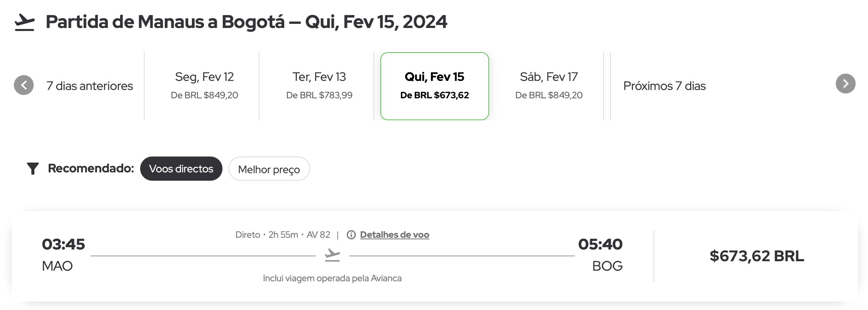
Task: Select the Sáb, Fev 17 date tab
Action: tap(549, 86)
